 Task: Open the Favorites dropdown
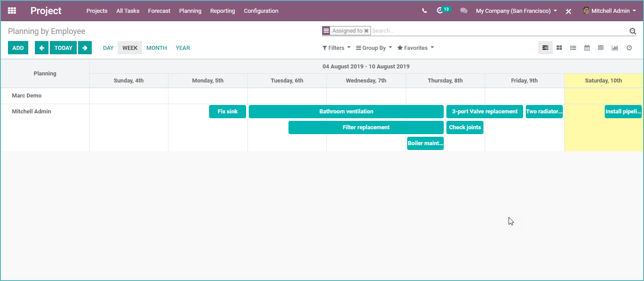tap(415, 48)
